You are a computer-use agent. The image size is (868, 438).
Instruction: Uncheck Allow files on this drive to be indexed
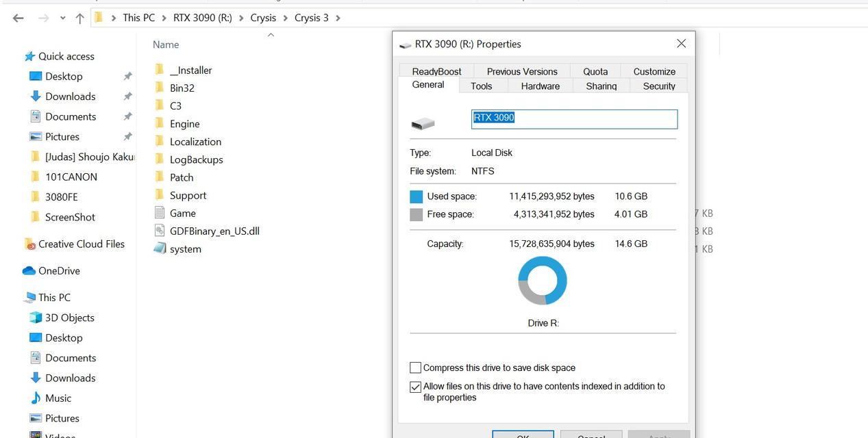coord(415,387)
